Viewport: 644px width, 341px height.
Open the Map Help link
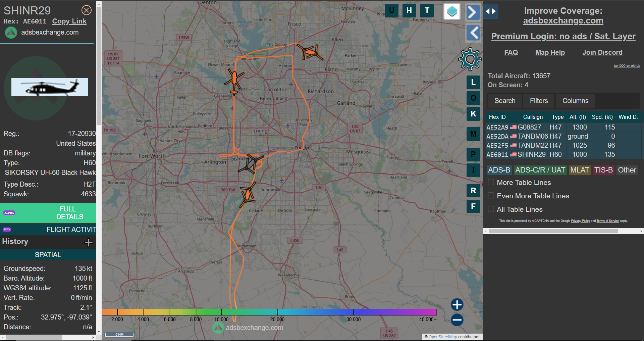[x=550, y=52]
